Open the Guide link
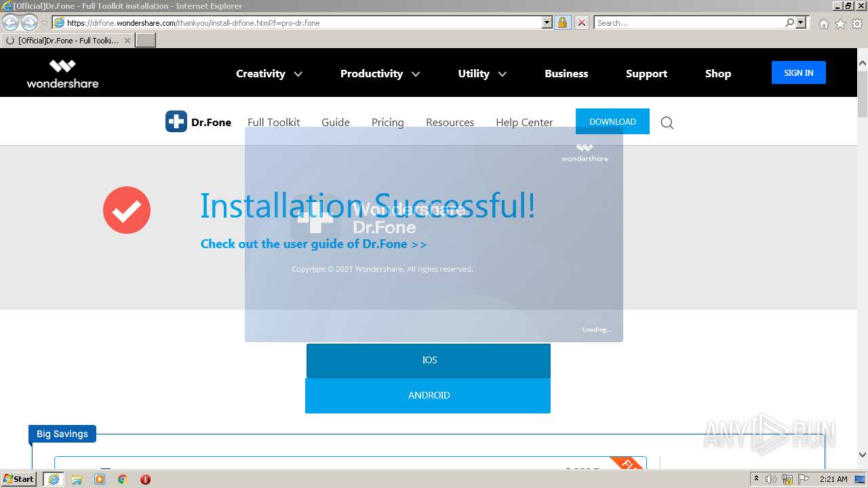The width and height of the screenshot is (868, 488). [x=336, y=123]
